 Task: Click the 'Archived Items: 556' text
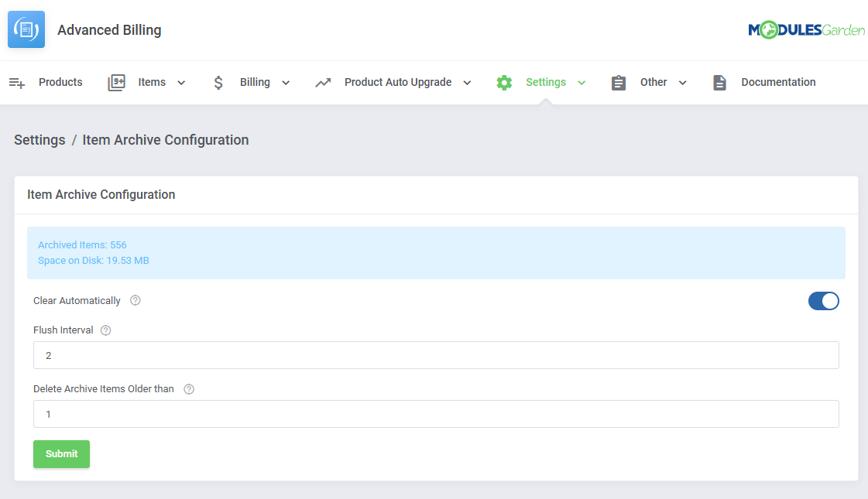pyautogui.click(x=82, y=244)
